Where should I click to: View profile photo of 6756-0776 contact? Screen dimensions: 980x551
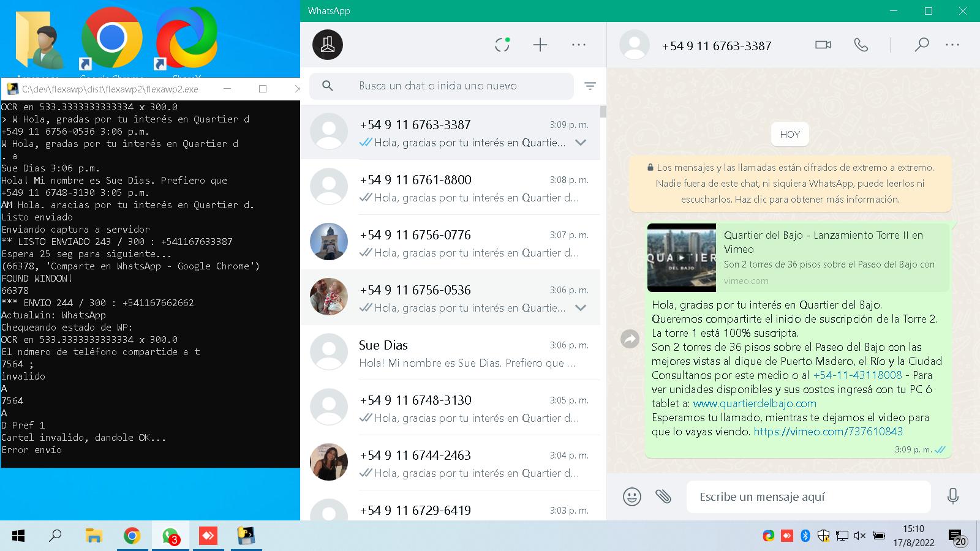[329, 242]
